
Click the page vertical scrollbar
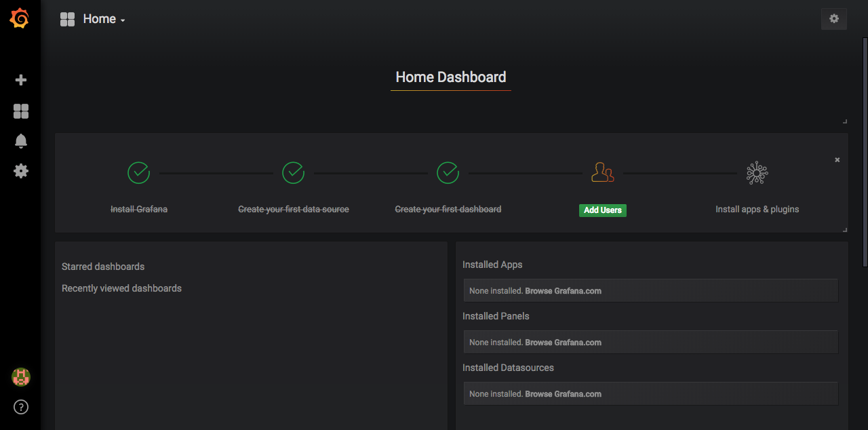click(x=865, y=153)
